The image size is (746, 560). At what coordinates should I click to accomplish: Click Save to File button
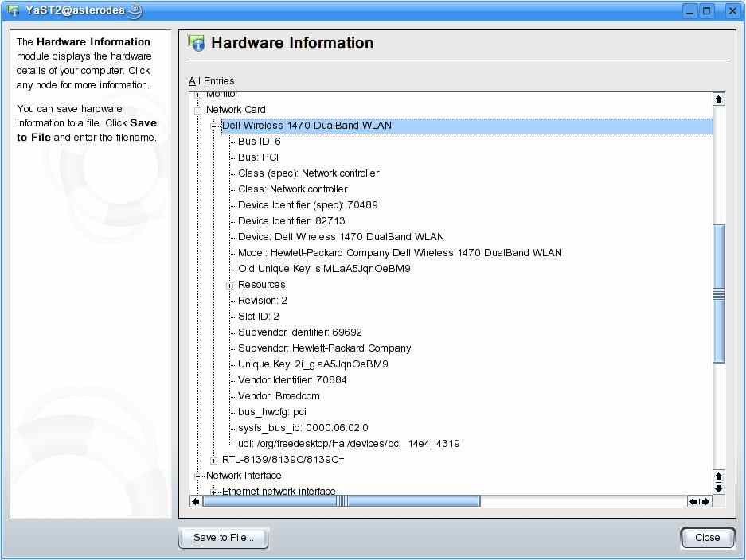[x=224, y=539]
